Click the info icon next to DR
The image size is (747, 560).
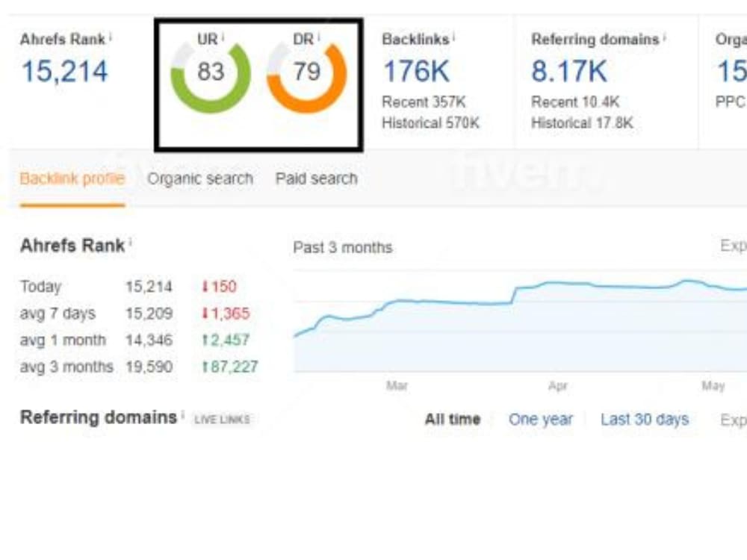point(319,36)
